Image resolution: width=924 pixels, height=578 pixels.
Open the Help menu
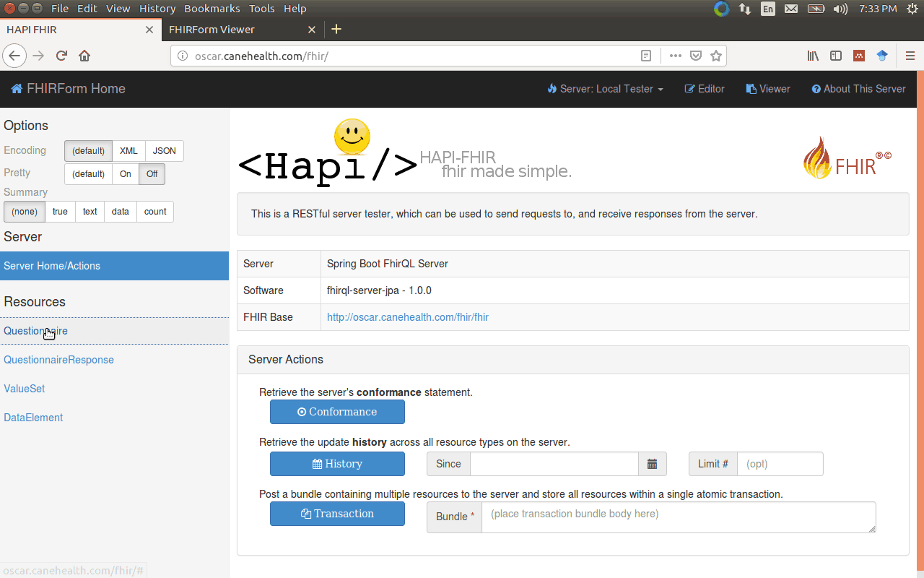[x=295, y=9]
